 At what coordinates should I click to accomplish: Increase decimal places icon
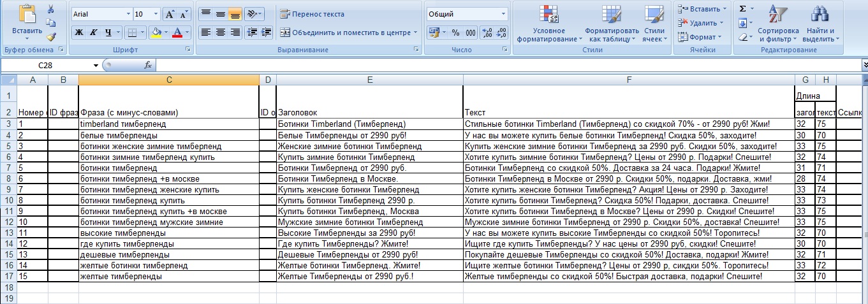[x=487, y=33]
